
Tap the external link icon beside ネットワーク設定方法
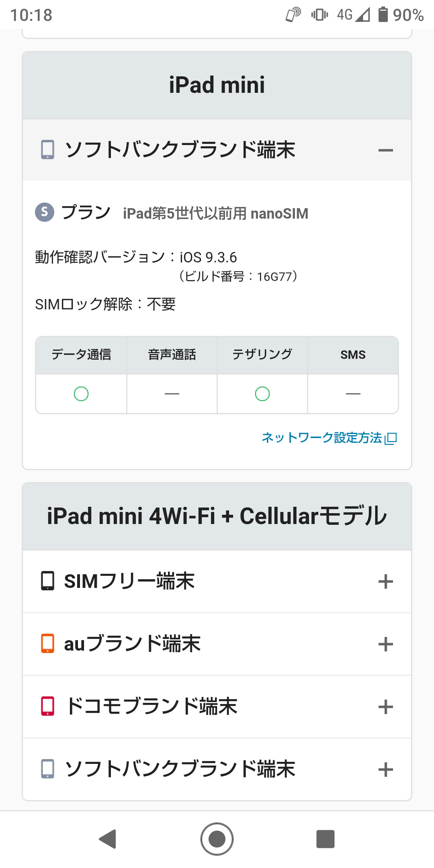(391, 438)
